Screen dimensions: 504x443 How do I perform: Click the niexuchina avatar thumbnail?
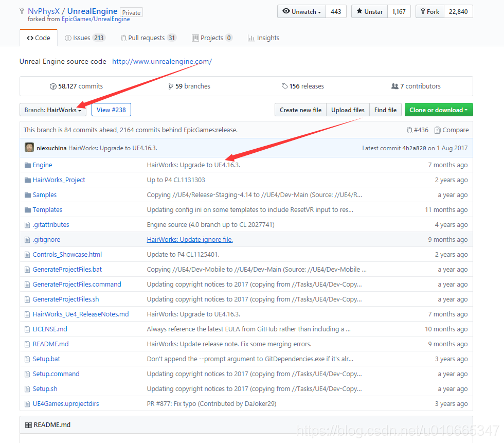click(x=29, y=148)
